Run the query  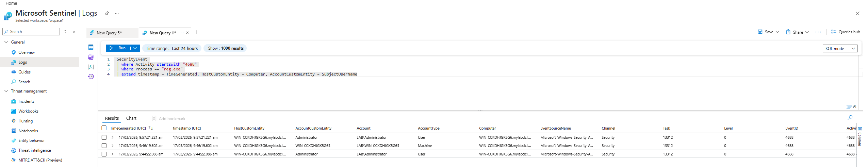point(118,48)
